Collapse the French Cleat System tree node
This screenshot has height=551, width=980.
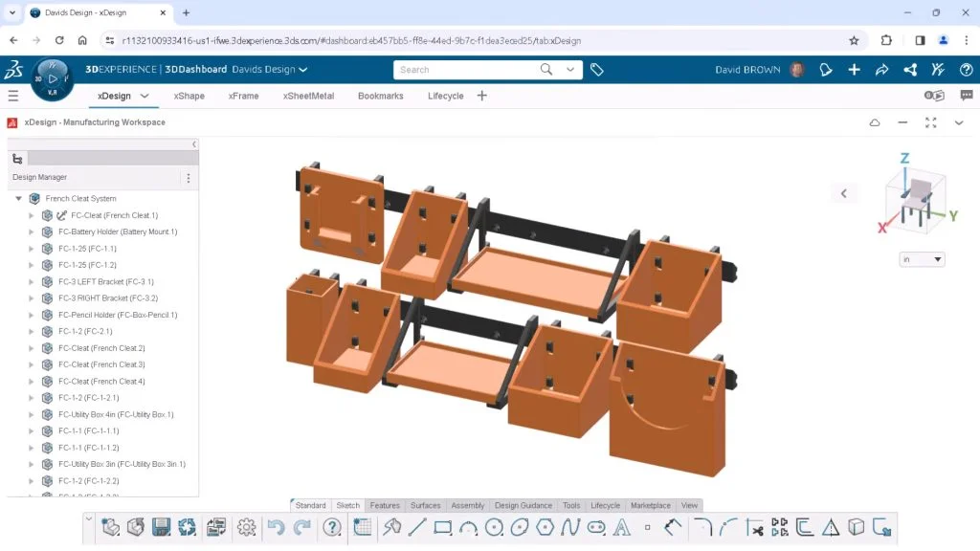click(x=18, y=199)
